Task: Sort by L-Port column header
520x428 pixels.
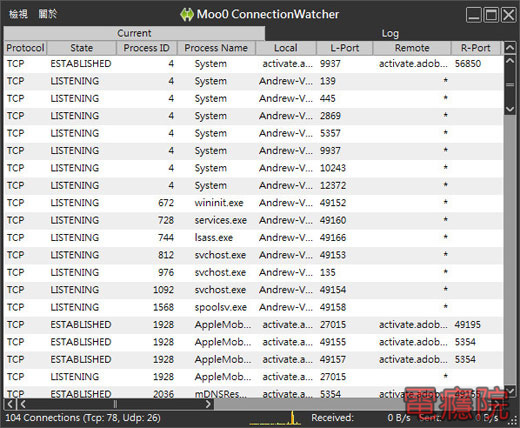Action: pyautogui.click(x=345, y=48)
